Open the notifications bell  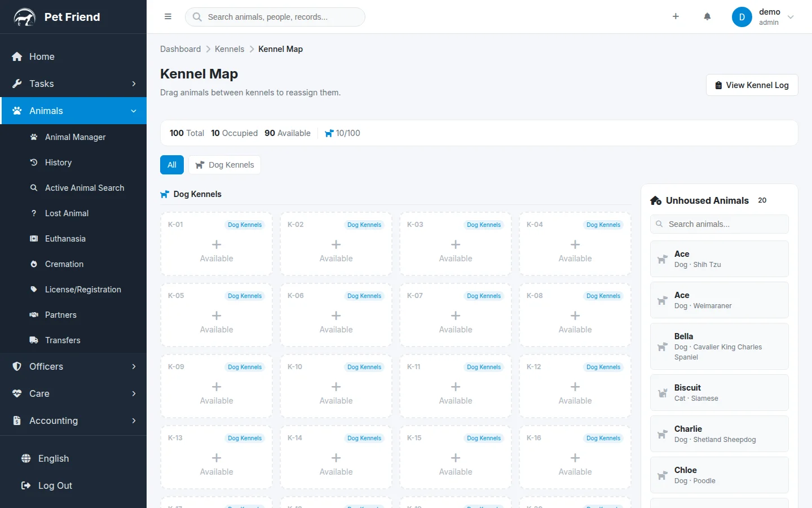pyautogui.click(x=707, y=17)
